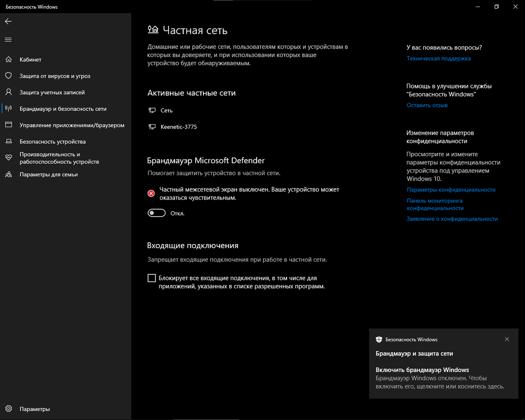Viewport: 525px width, 420px height.
Task: Collapse the hamburger navigation menu
Action: (x=8, y=40)
